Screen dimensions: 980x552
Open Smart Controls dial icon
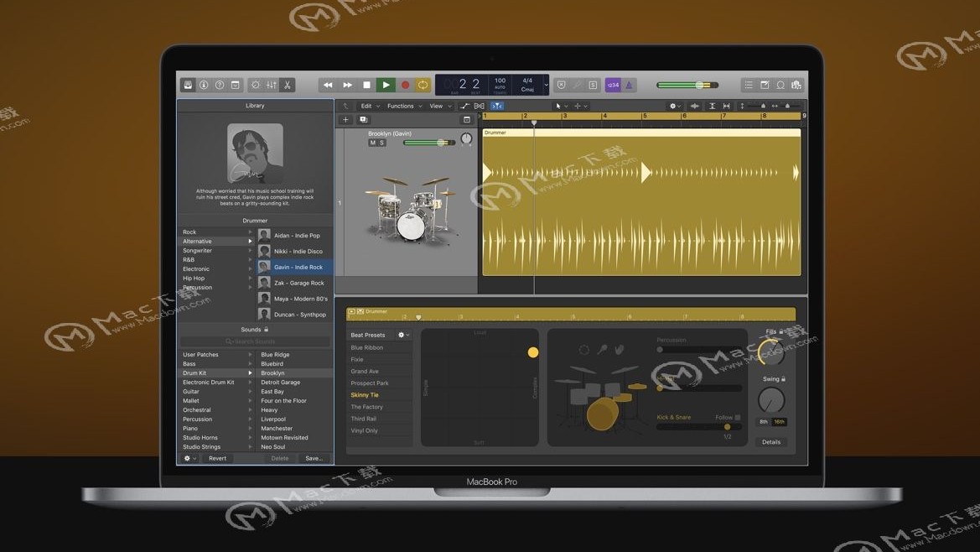256,85
